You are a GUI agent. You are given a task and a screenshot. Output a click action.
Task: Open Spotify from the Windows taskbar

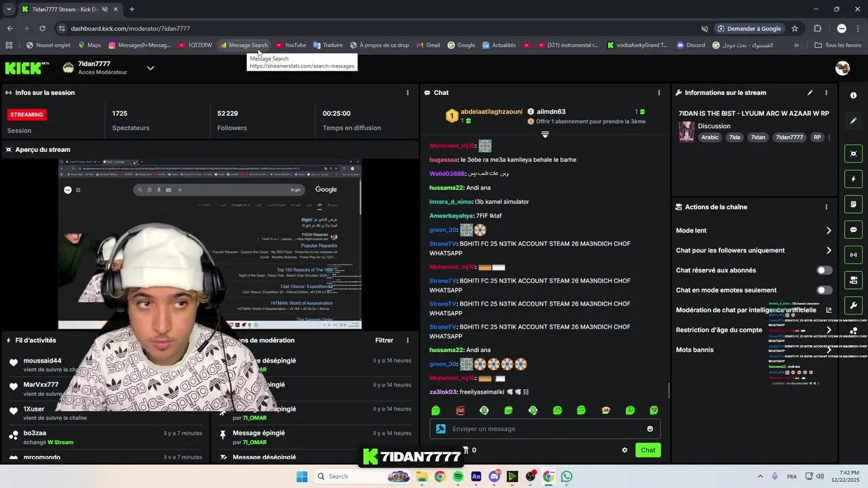[x=458, y=476]
